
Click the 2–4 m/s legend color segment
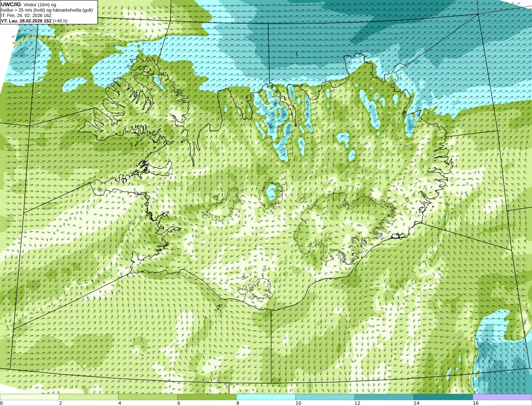pyautogui.click(x=89, y=397)
